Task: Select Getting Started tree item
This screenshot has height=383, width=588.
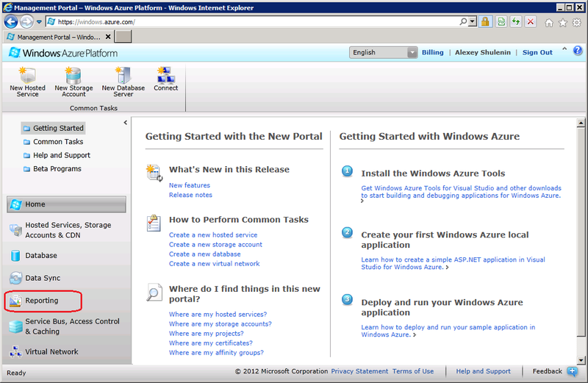Action: 53,129
